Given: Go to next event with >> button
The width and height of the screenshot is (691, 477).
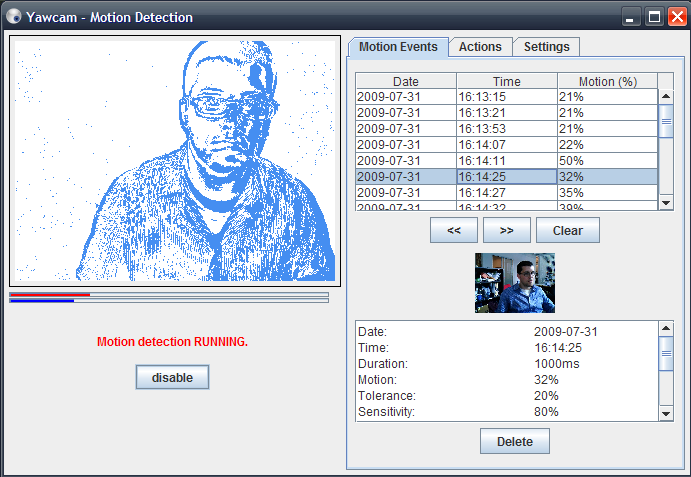Looking at the screenshot, I should [x=507, y=230].
